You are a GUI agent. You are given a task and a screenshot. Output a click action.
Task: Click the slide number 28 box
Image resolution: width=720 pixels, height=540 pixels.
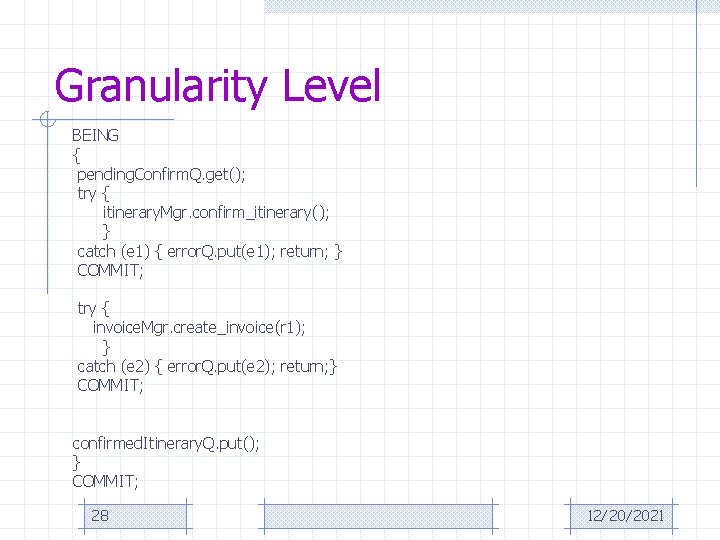(x=135, y=516)
